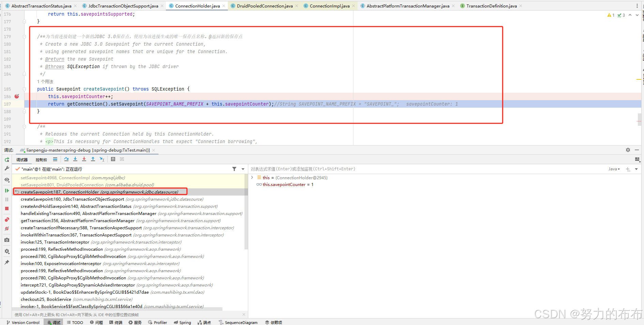Click the red Force Step Into icon
644x325 pixels.
coord(84,159)
